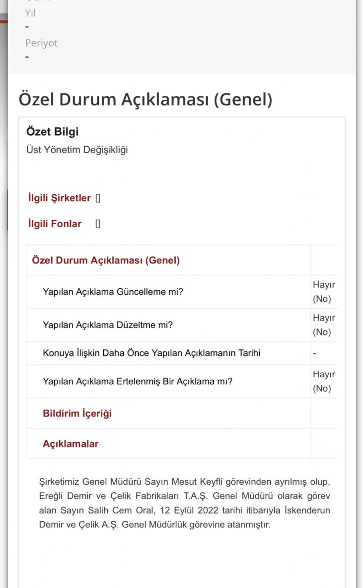364x588 pixels.
Task: Expand the "Bildirim İçeriği" section header
Action: point(77,414)
